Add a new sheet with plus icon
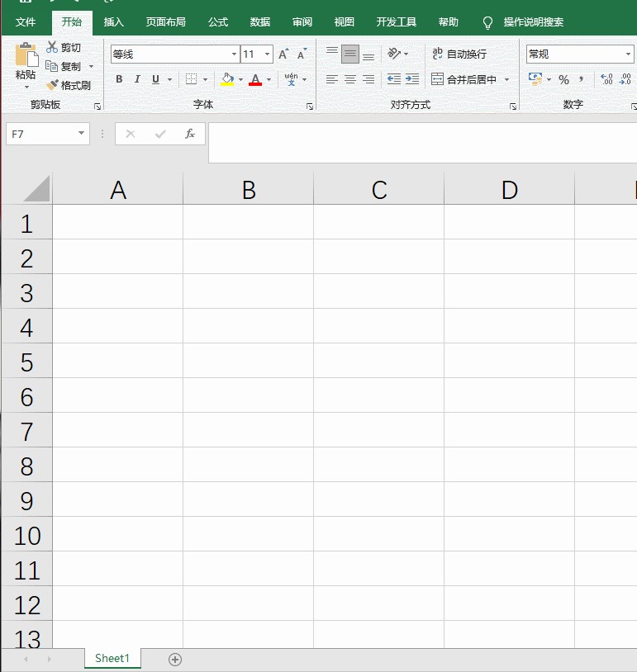This screenshot has height=672, width=637. click(175, 659)
